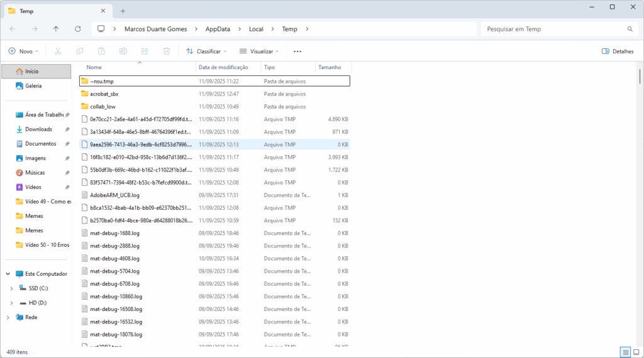Switch to large thumbnails view icon
The image size is (644, 358).
tap(636, 352)
